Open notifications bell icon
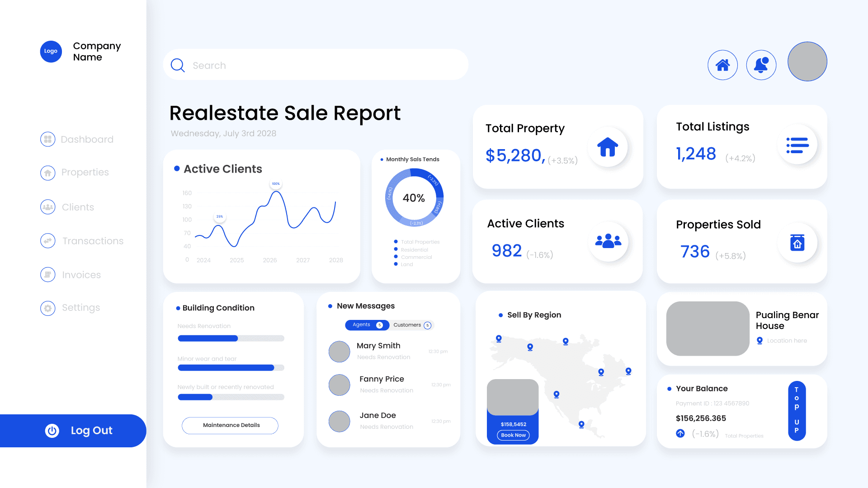868x488 pixels. click(x=761, y=65)
